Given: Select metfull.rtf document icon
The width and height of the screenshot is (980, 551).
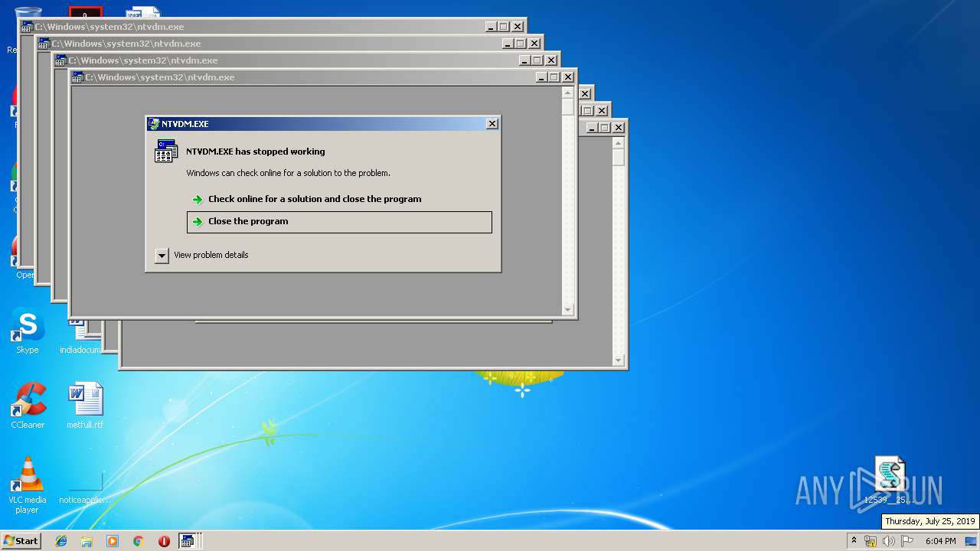Looking at the screenshot, I should pos(85,406).
